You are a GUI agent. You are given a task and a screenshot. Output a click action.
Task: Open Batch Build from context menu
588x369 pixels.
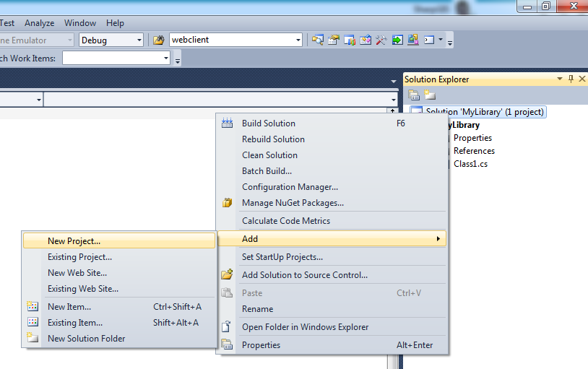(332, 171)
